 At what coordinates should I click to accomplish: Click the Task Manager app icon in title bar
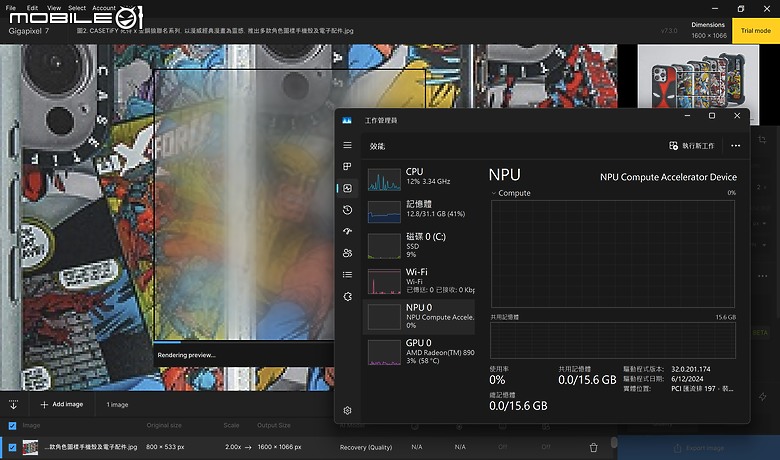click(347, 120)
